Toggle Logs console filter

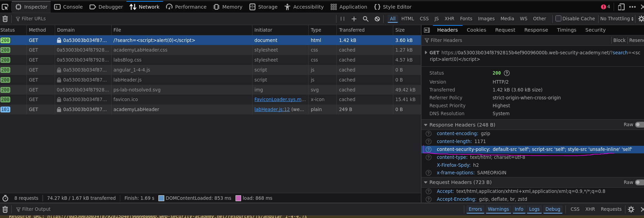tap(534, 209)
